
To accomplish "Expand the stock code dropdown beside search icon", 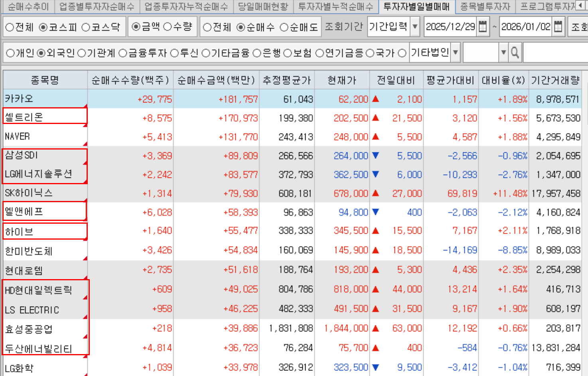I will pos(503,53).
